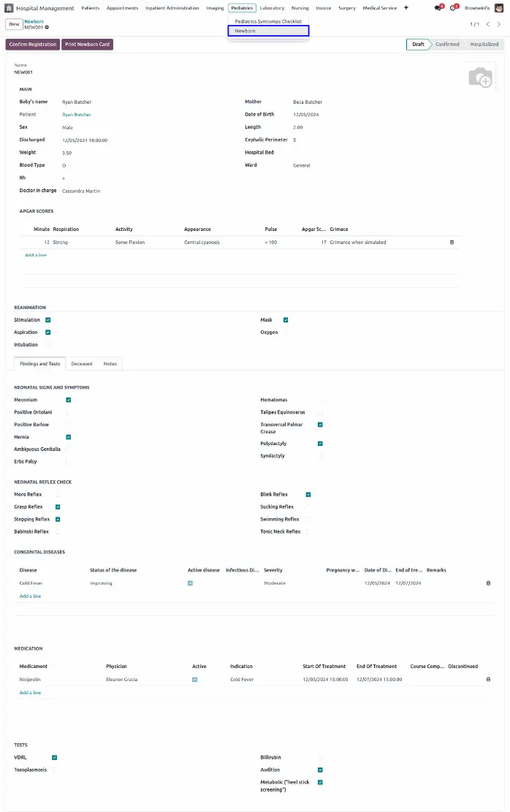Screen dimensions: 510x812
Task: Open the Ryan Butcher patient link
Action: [x=77, y=115]
